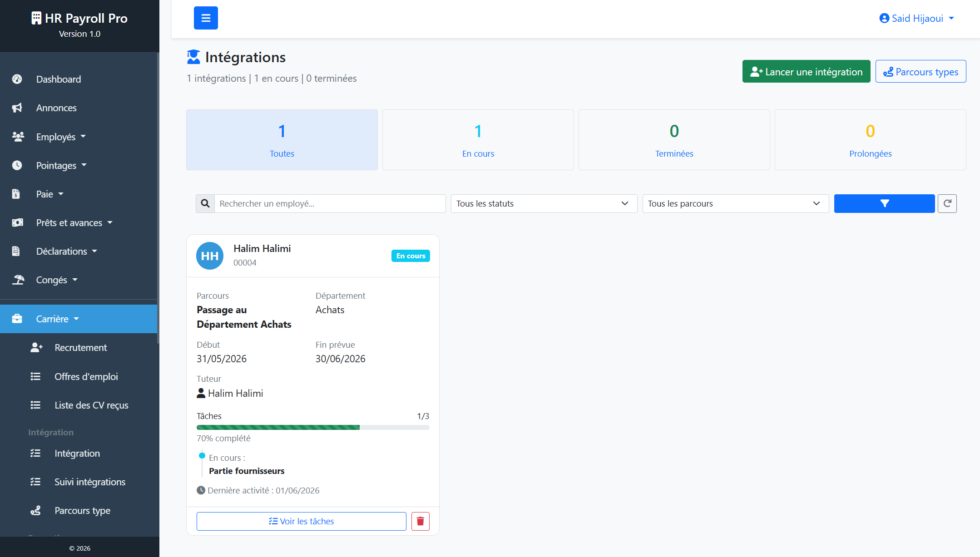
Task: Apply filters with the funnel button
Action: pos(884,203)
